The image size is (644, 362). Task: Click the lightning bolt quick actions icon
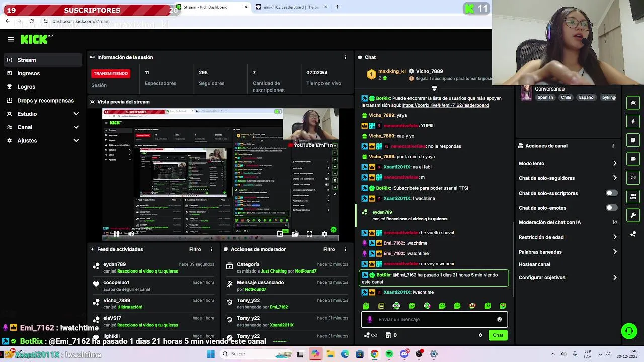[633, 121]
